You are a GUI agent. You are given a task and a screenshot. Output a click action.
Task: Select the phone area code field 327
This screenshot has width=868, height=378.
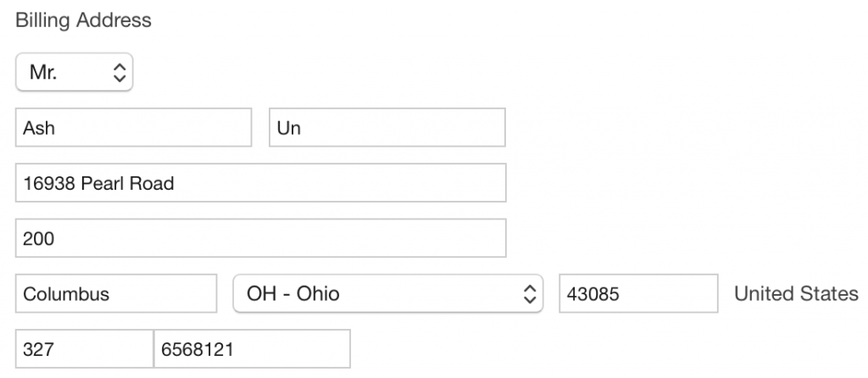coord(84,349)
